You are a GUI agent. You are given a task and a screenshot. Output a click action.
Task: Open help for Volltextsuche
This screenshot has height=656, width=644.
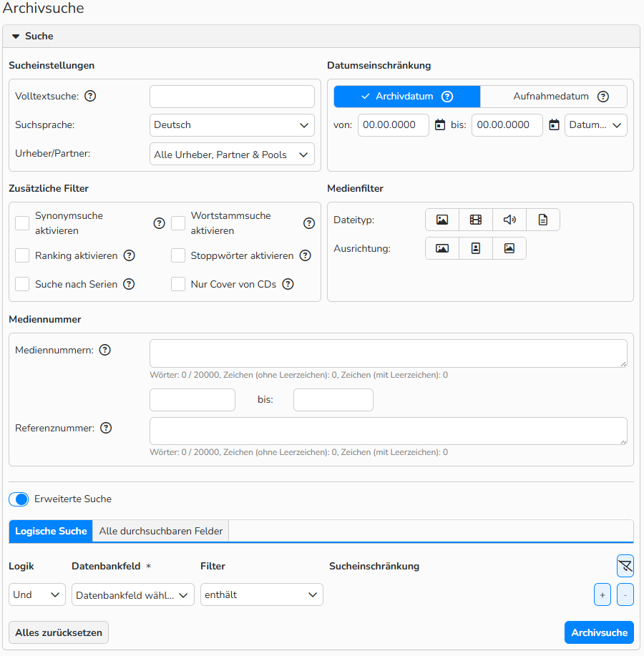click(90, 97)
